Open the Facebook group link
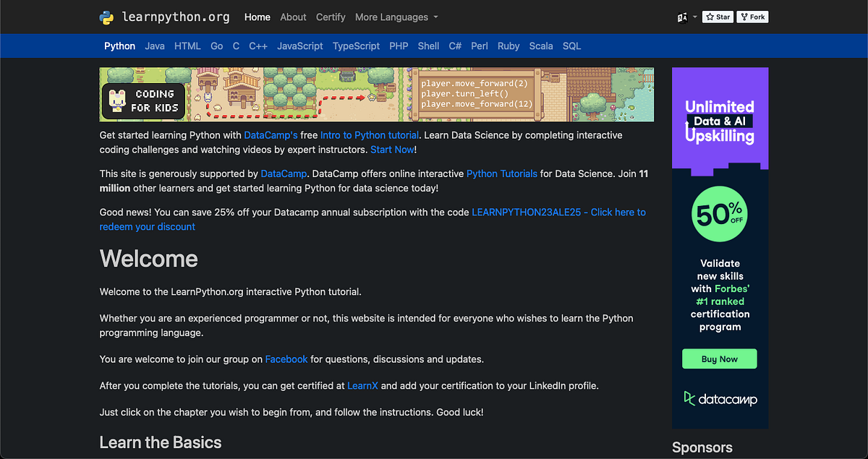 click(286, 359)
